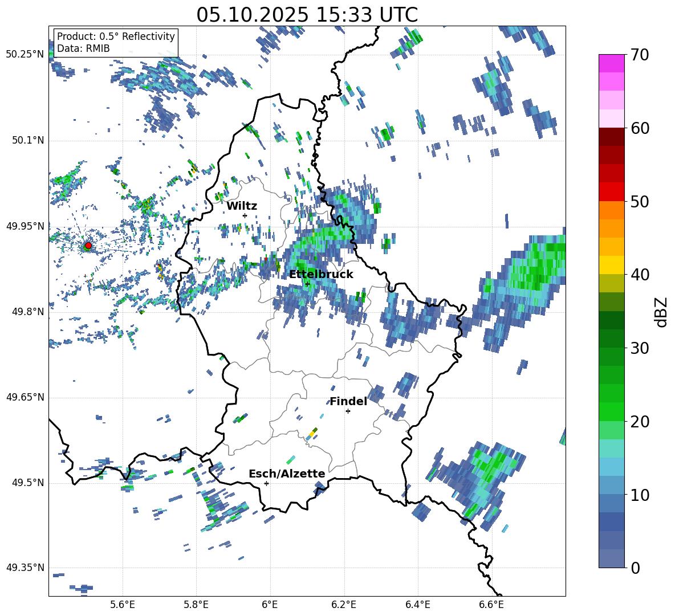This screenshot has width=675, height=616.
Task: Click the 6°E longitude label
Action: click(270, 605)
